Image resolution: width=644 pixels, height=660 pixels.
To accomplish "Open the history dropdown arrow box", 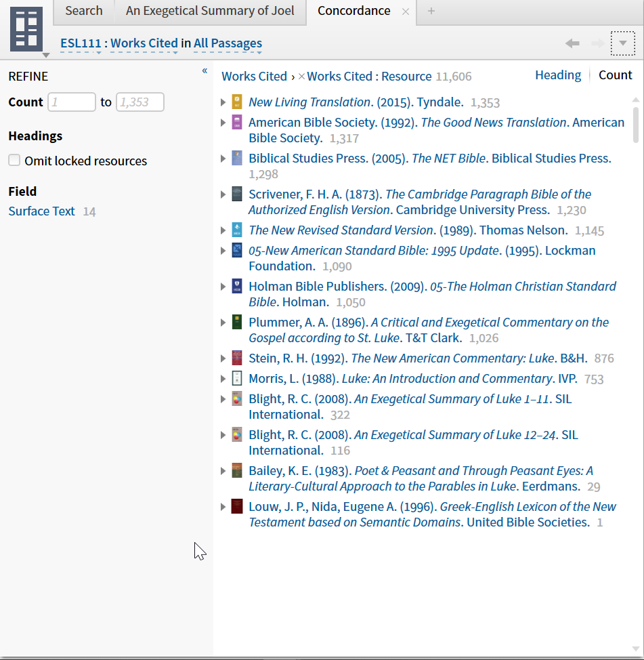I will (x=622, y=43).
